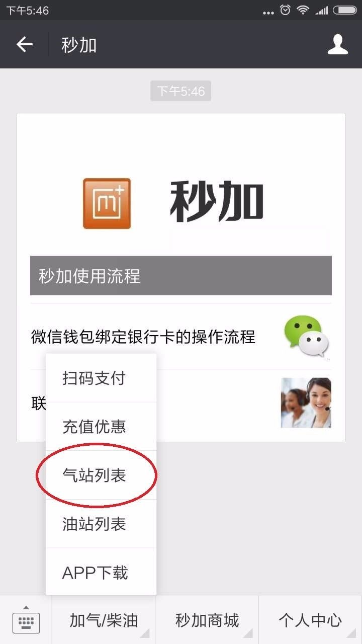
Task: Expand the 个人中心 bottom menu
Action: [x=310, y=620]
